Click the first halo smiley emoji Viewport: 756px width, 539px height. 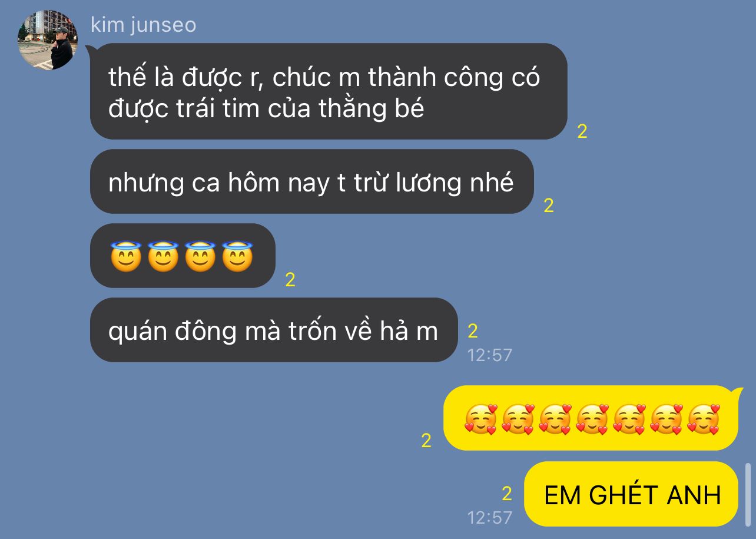pos(126,256)
